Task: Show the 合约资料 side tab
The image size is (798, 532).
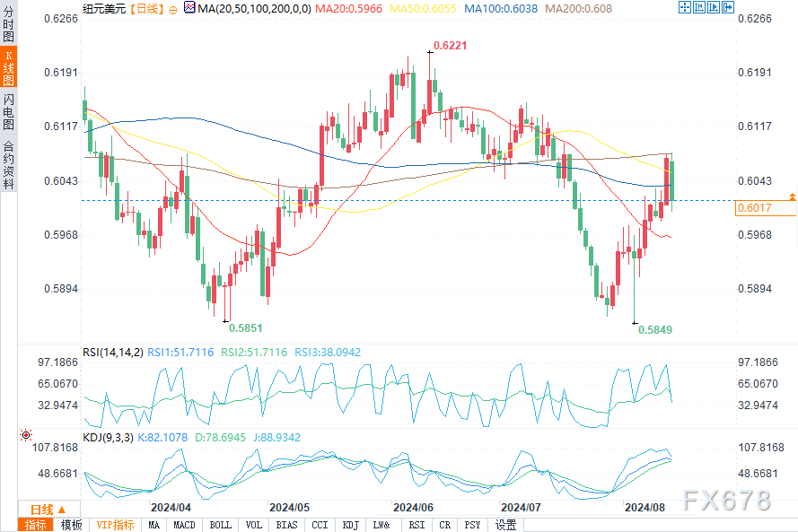Action: coord(8,164)
